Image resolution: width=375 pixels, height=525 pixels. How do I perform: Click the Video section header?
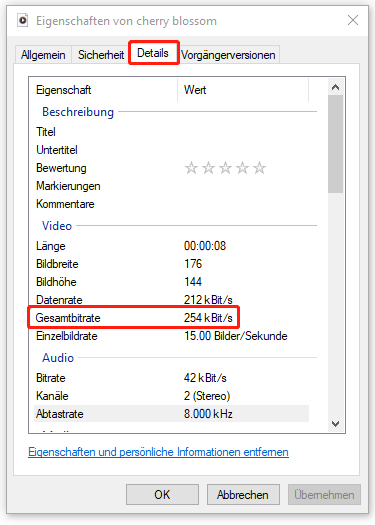57,226
